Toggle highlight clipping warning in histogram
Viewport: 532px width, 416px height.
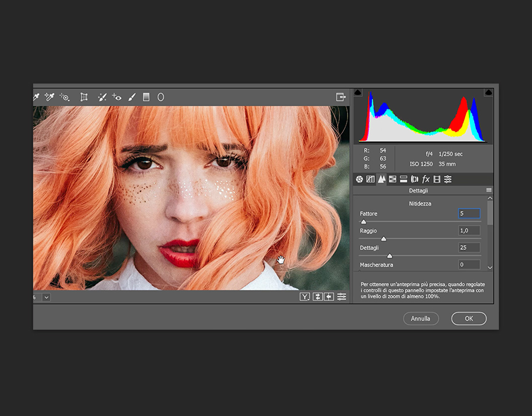pyautogui.click(x=488, y=93)
